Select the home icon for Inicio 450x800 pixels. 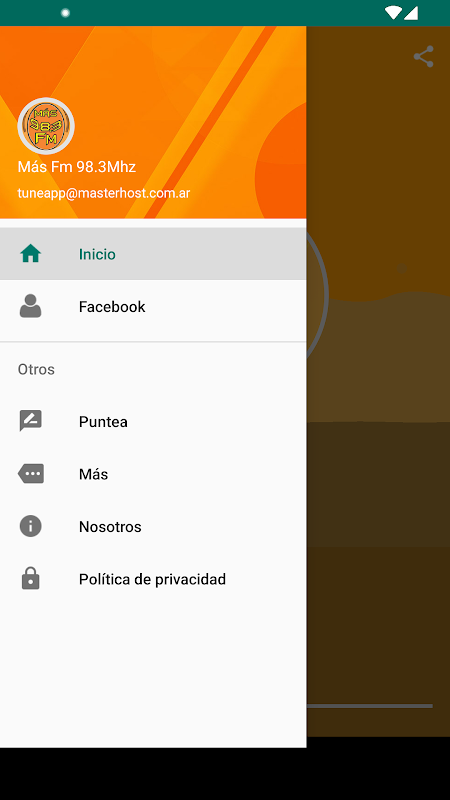coord(31,254)
